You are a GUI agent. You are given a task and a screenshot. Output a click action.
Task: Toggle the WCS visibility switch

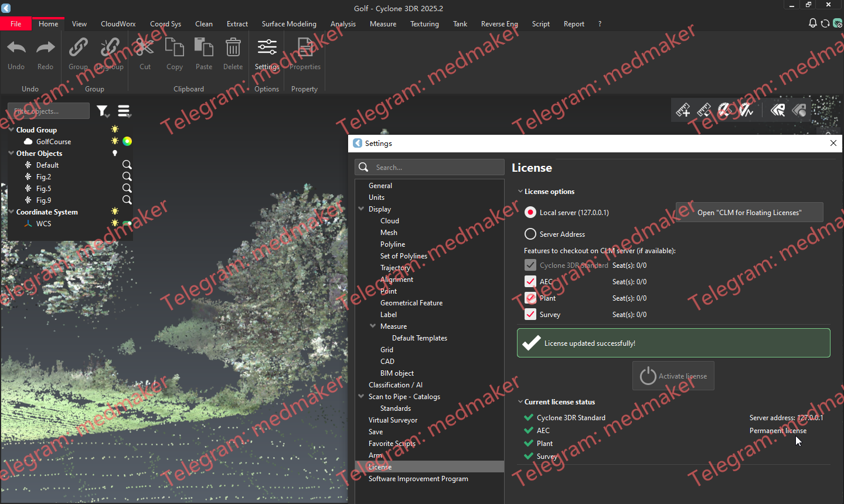127,223
